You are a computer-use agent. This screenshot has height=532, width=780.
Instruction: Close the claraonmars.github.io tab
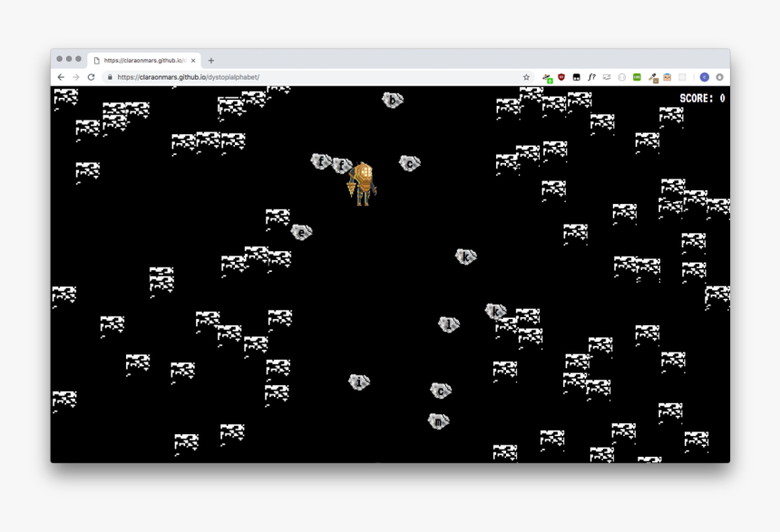(x=193, y=60)
